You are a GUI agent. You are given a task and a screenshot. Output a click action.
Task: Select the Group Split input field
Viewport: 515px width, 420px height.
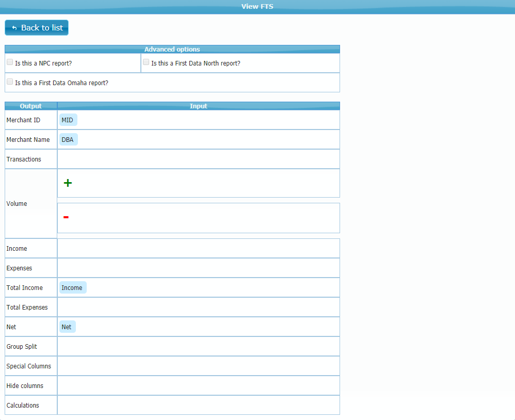click(198, 347)
